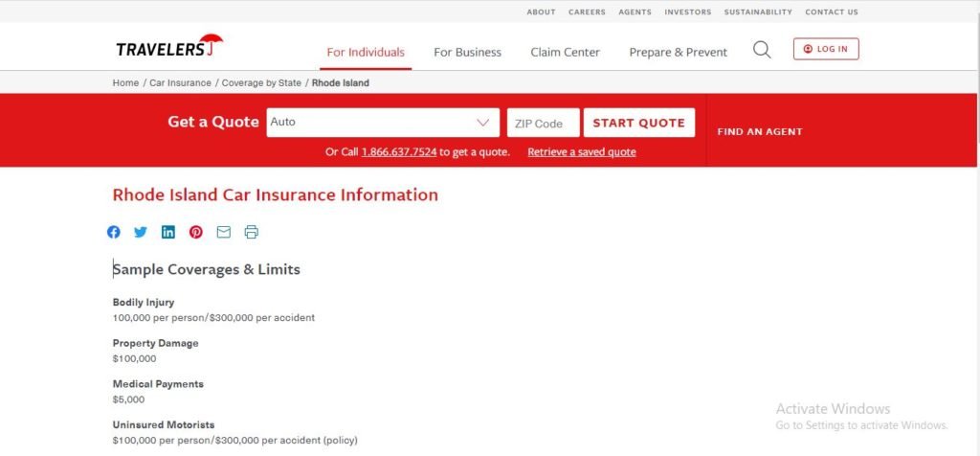Open the For Individuals menu
980x456 pixels.
366,53
